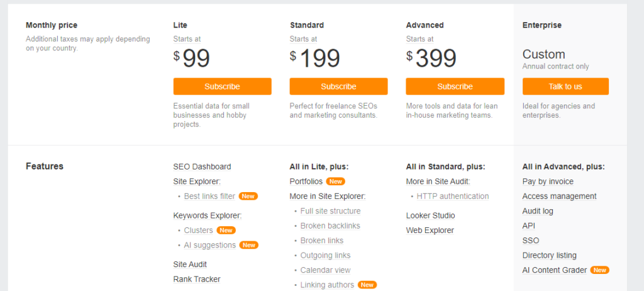Viewport: 644px width, 291px height.
Task: Open Web Explorer feature info
Action: [430, 231]
